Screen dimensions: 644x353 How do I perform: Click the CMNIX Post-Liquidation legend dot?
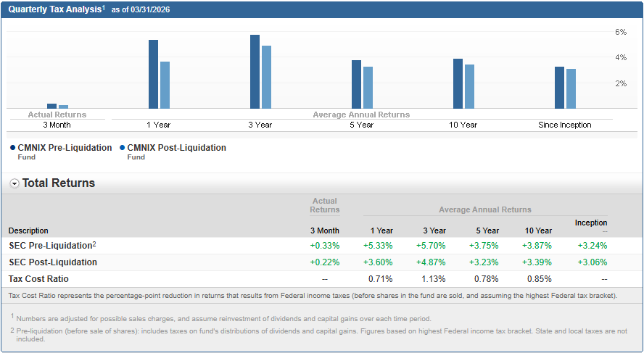point(122,148)
